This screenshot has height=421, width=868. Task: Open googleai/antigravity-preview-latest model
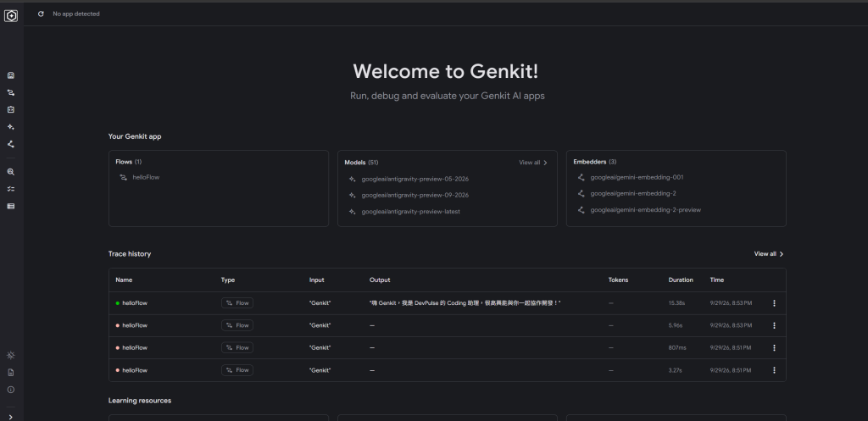(x=411, y=212)
